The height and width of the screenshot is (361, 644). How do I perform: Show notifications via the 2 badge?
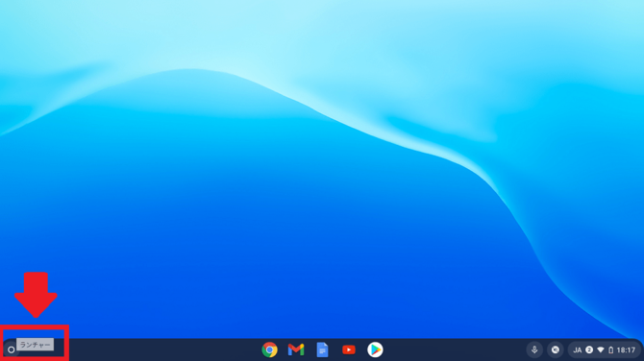[x=589, y=349]
